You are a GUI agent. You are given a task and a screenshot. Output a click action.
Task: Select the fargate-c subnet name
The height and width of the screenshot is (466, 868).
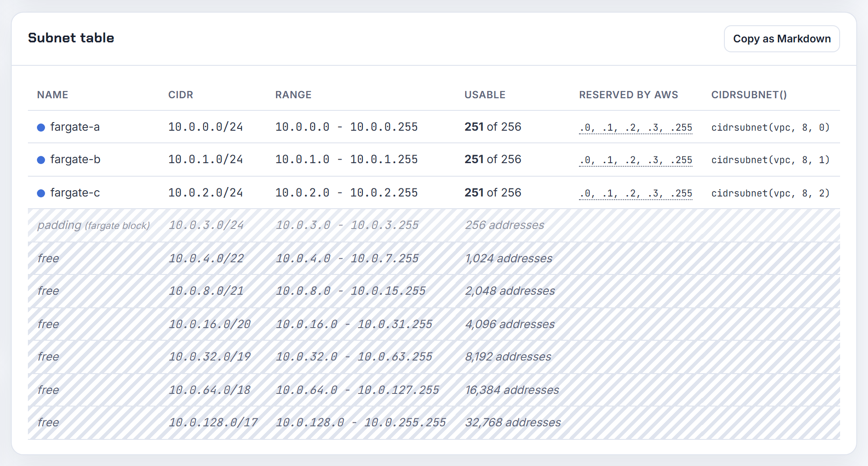point(75,193)
